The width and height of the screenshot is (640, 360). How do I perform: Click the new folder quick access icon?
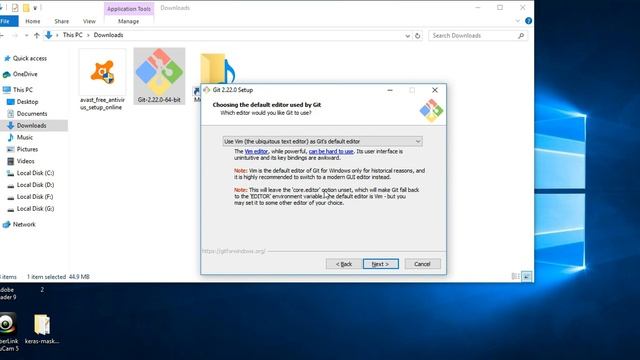(x=26, y=8)
